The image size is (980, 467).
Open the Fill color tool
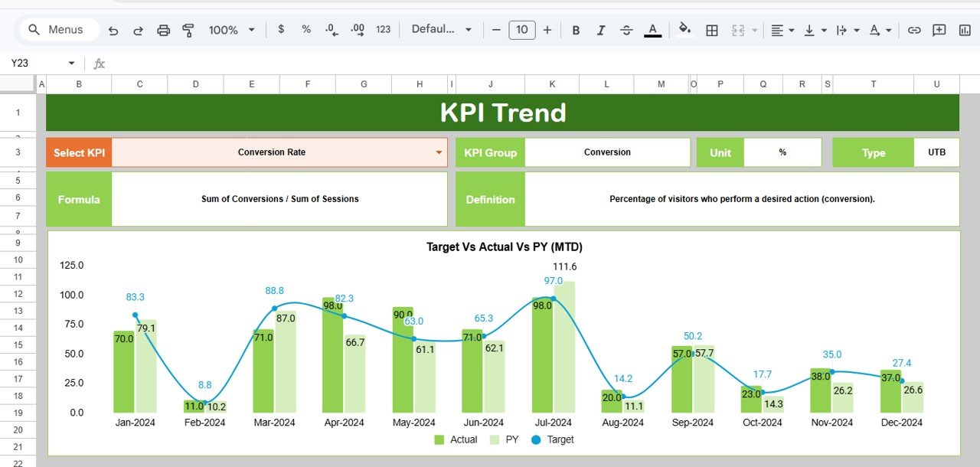(684, 30)
